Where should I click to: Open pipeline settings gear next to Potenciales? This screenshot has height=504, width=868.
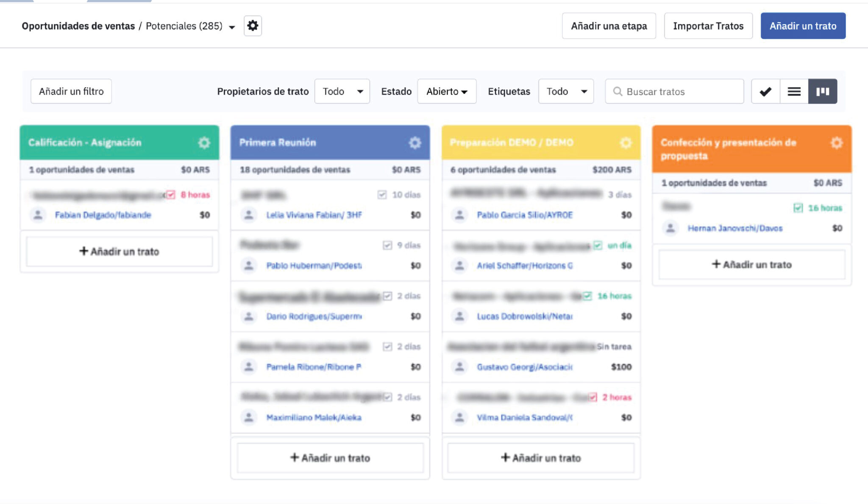(x=253, y=26)
